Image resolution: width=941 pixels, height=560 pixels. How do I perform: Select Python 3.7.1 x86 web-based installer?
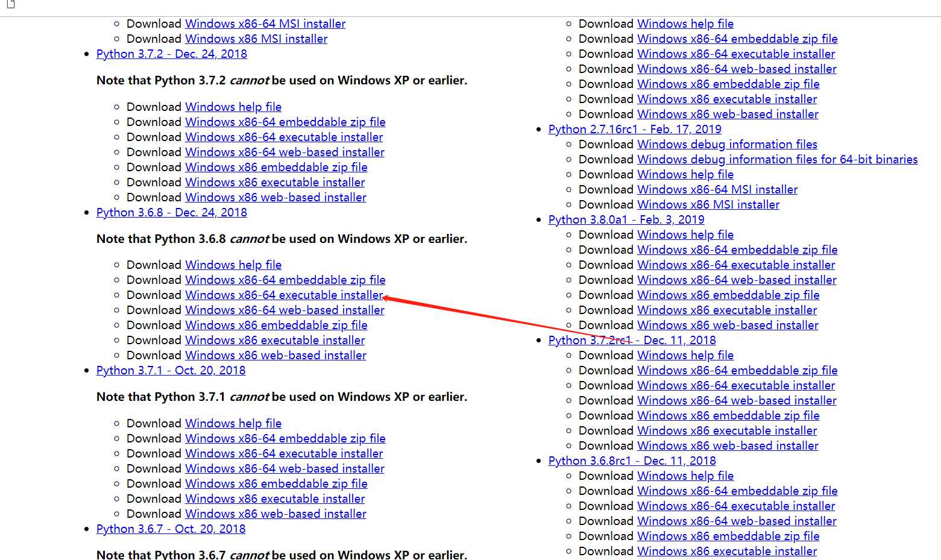[275, 514]
